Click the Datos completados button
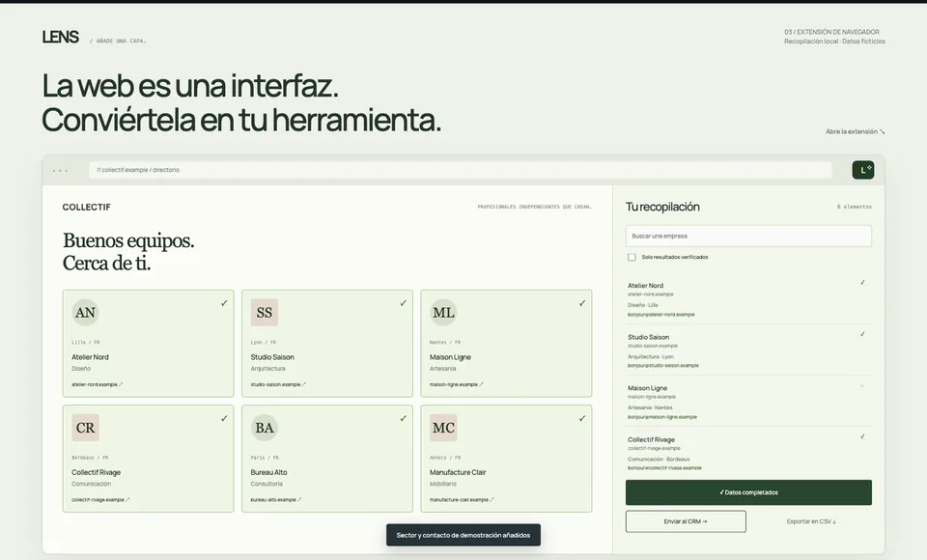The image size is (927, 560). tap(748, 492)
